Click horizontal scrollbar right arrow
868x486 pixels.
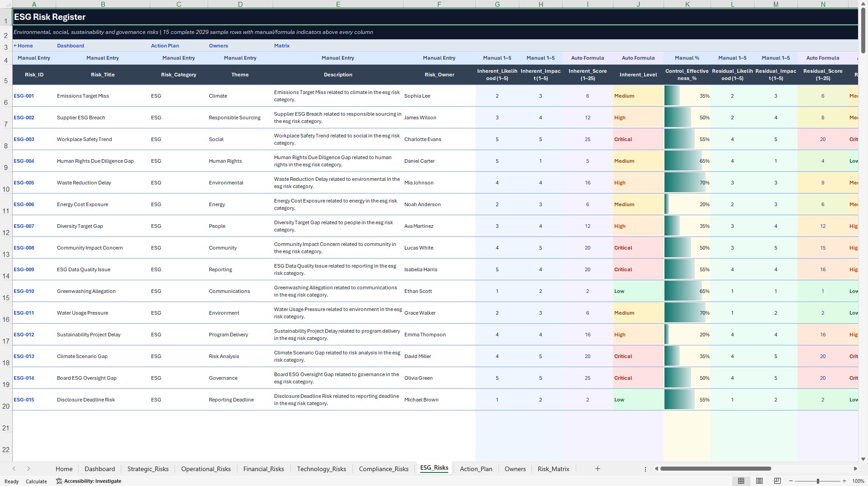click(855, 469)
